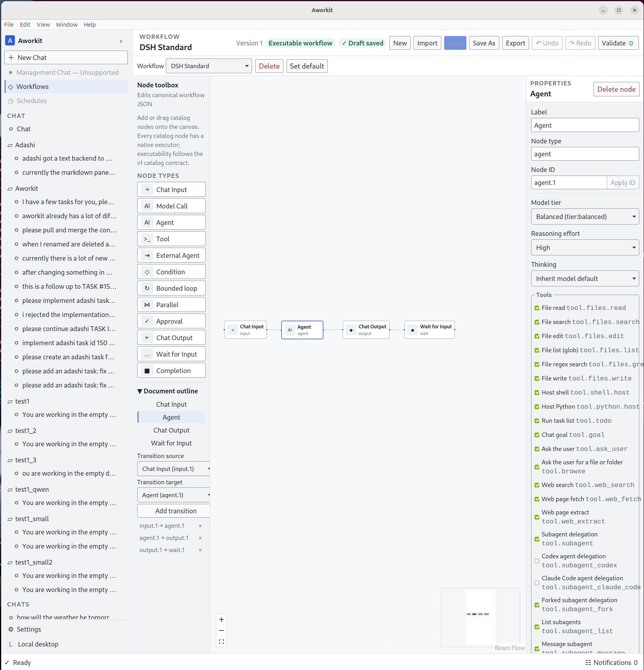Click the Export button
The image size is (644, 670).
[515, 43]
